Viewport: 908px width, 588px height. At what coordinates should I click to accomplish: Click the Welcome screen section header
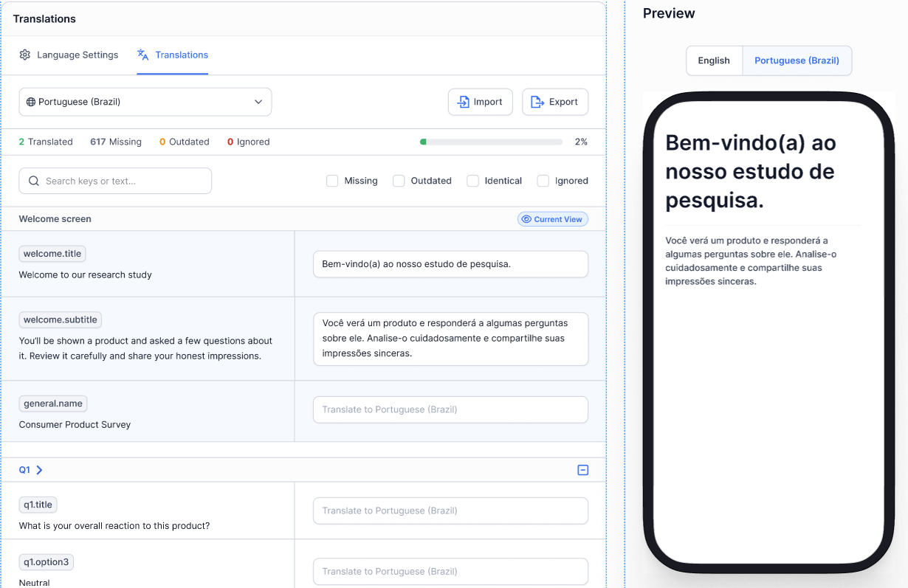pos(55,219)
